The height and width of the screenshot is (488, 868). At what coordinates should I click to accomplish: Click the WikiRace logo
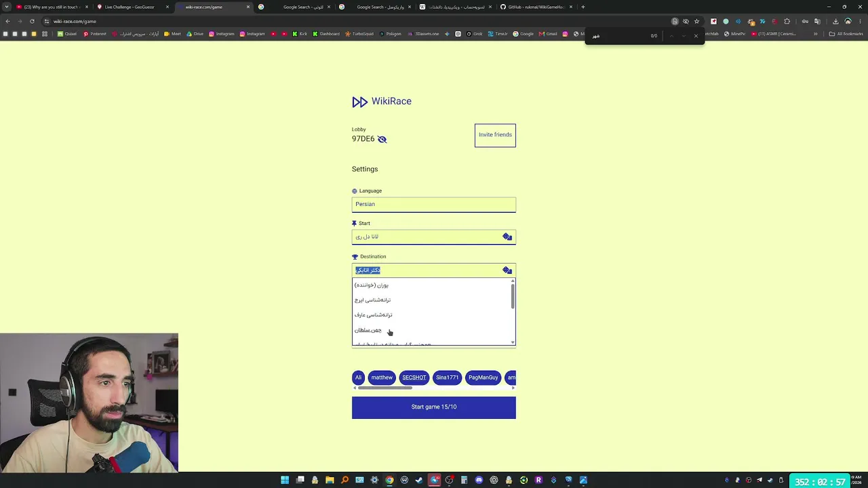click(x=382, y=102)
